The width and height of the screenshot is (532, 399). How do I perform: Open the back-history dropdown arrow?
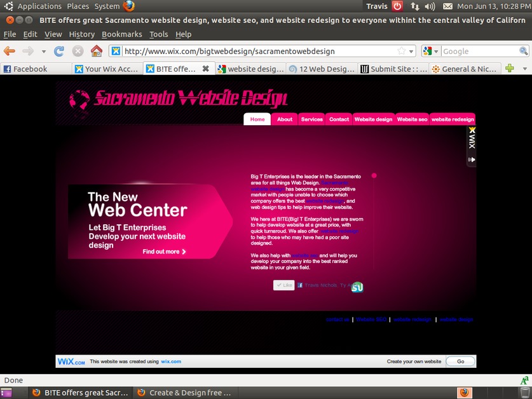[x=43, y=51]
